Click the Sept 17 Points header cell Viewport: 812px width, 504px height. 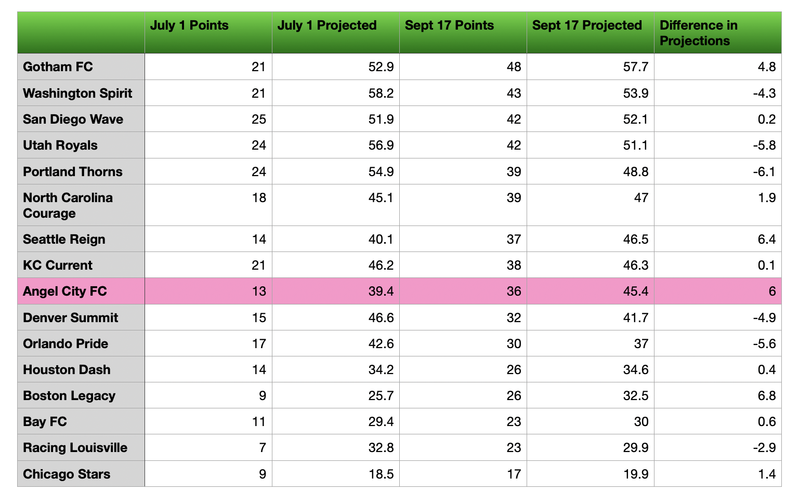tap(463, 33)
